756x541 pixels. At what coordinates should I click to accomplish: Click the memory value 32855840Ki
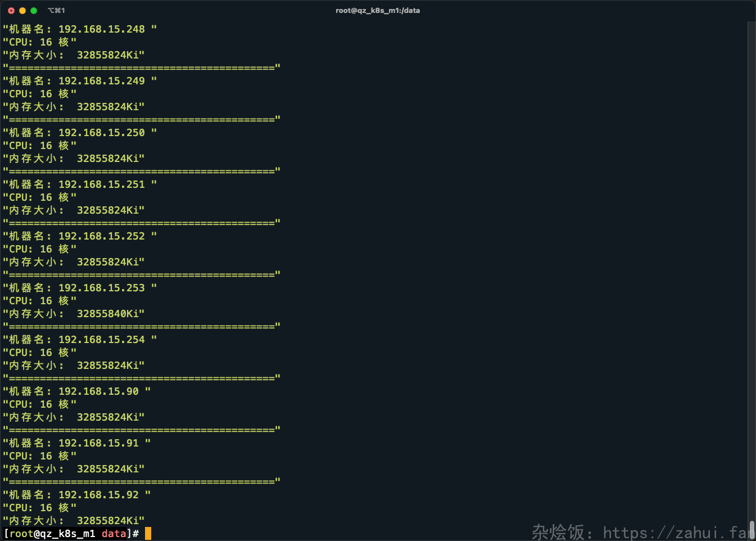coord(108,314)
